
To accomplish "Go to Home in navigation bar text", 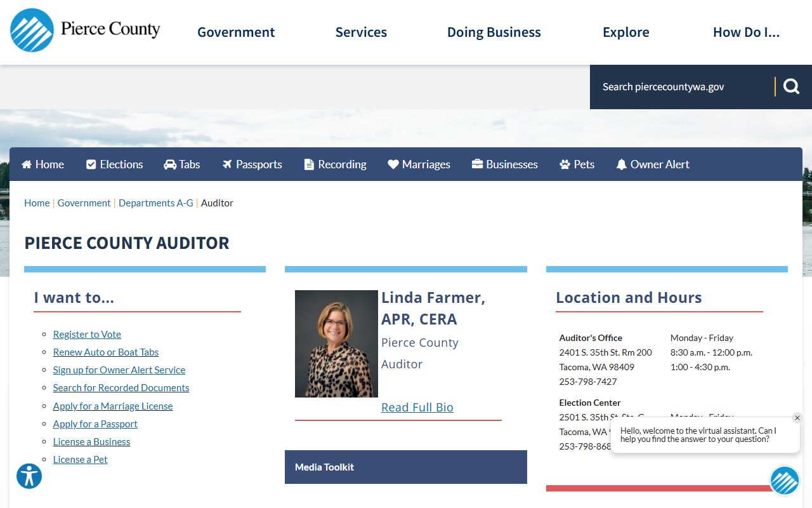I will (49, 164).
